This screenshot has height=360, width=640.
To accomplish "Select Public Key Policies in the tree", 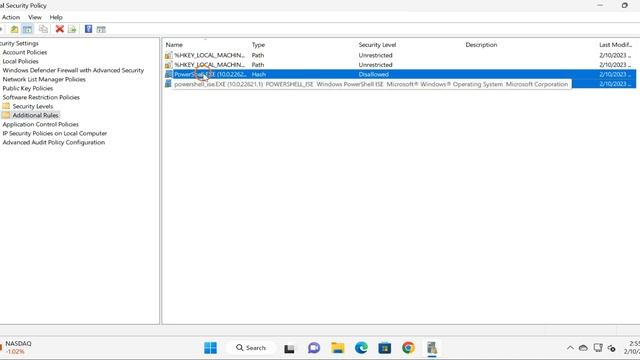I will (x=28, y=88).
